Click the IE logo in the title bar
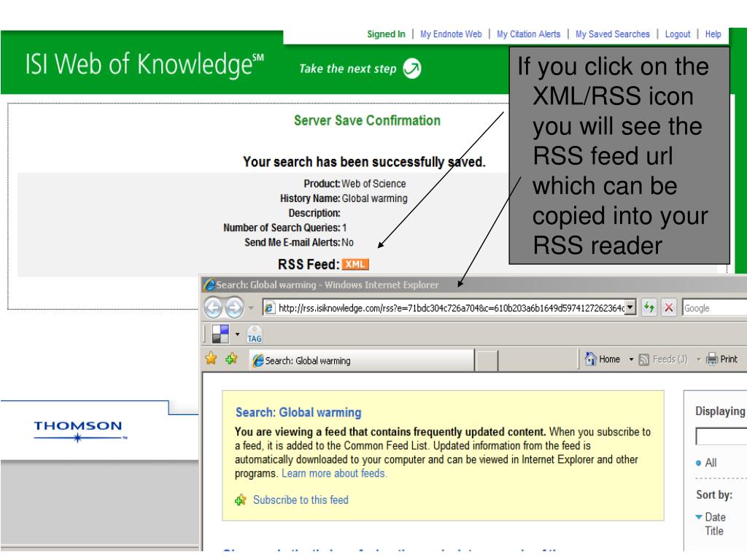 coord(209,285)
